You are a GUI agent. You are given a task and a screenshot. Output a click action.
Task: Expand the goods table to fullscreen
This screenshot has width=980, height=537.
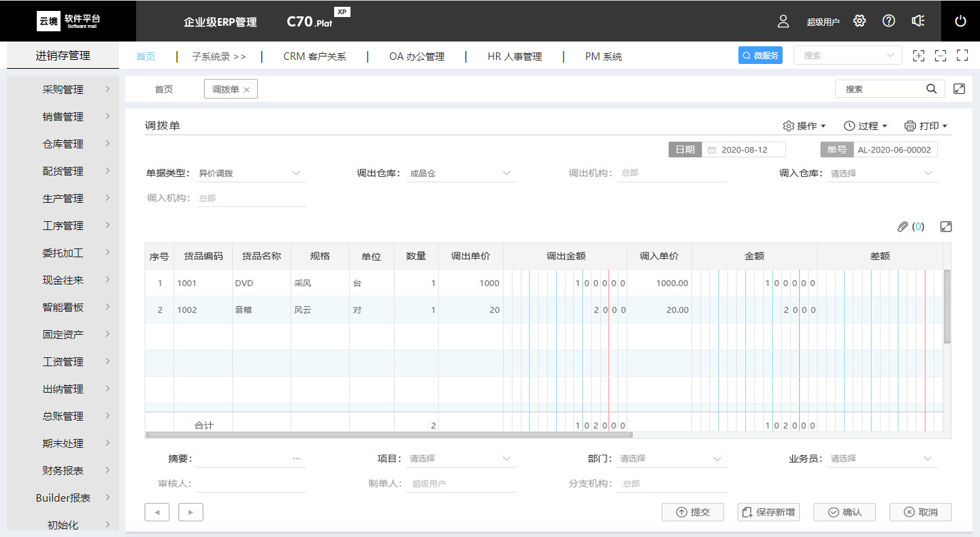[x=945, y=227]
